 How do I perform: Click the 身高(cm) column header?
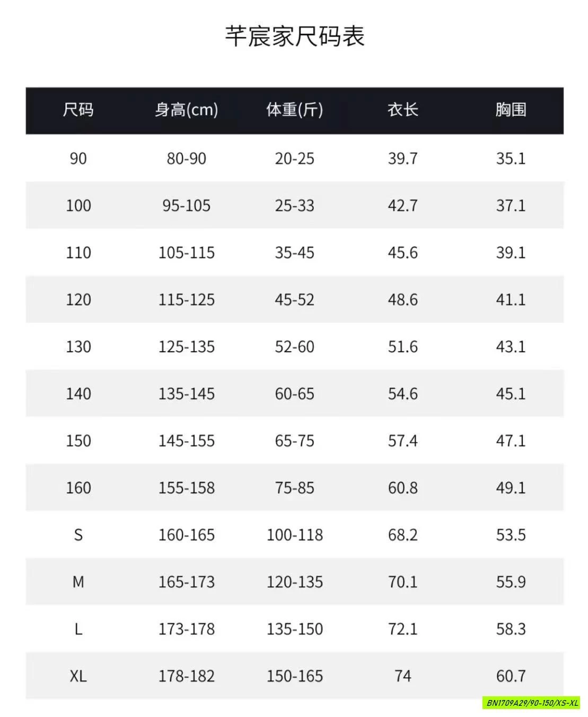click(186, 110)
